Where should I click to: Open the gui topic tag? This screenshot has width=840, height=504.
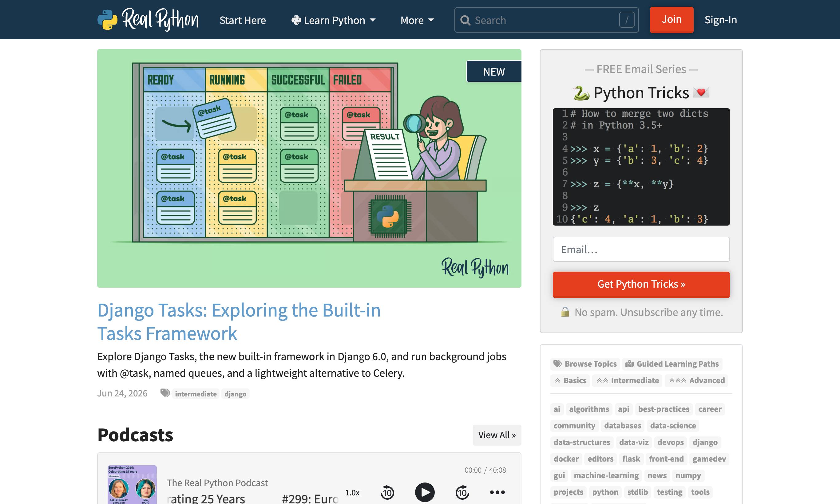click(559, 475)
